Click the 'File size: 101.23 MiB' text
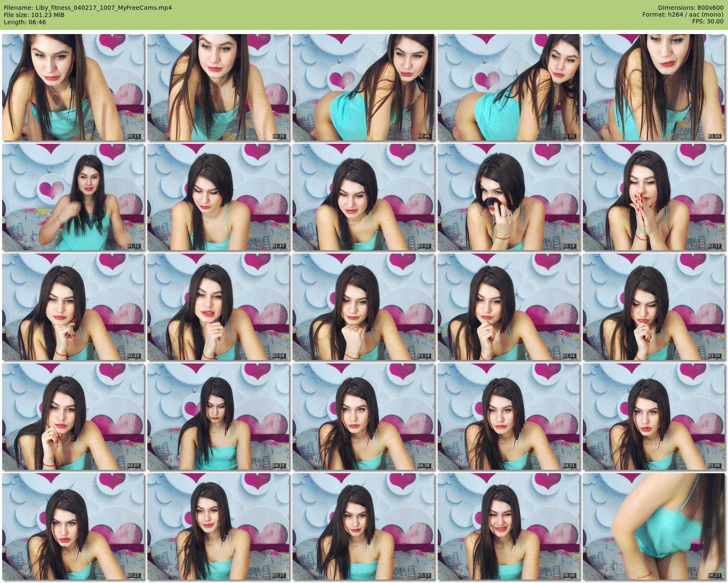The width and height of the screenshot is (728, 583). pos(34,15)
